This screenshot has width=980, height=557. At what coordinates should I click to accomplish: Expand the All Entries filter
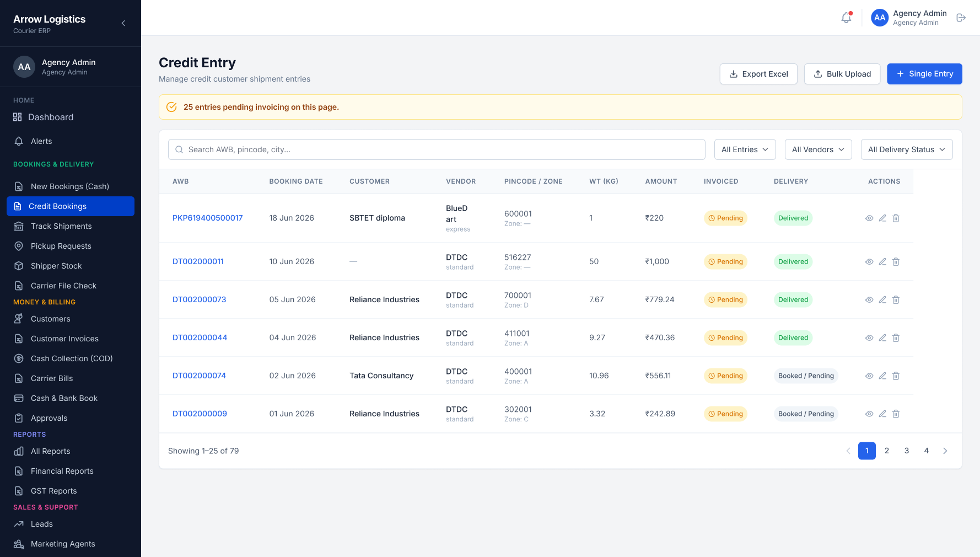click(745, 149)
